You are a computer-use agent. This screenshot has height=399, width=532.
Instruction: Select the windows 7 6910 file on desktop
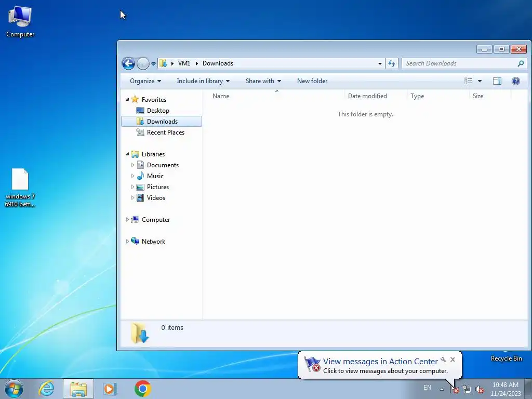[x=20, y=188]
